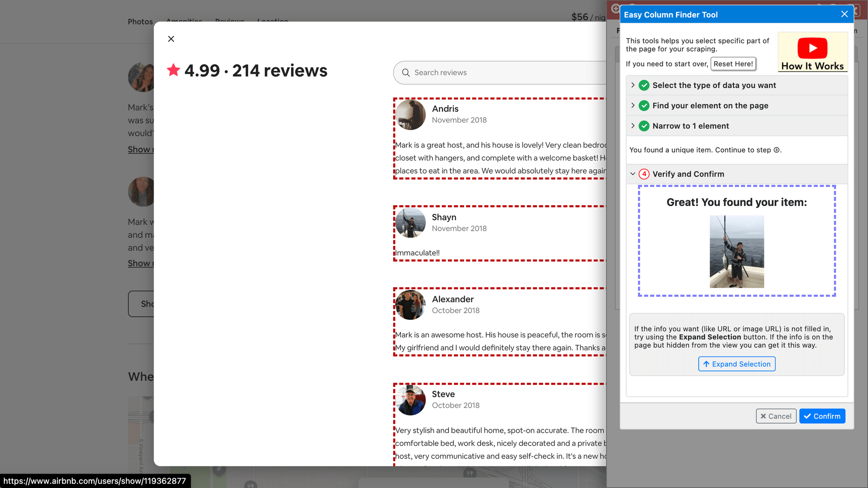Click the November 2018 date under Andris
The image size is (868, 488).
coord(459,120)
